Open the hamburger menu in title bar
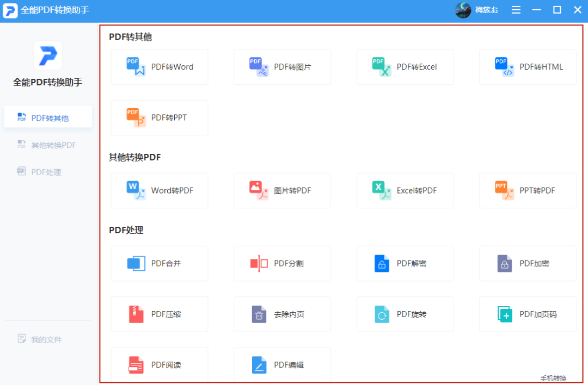 click(516, 10)
